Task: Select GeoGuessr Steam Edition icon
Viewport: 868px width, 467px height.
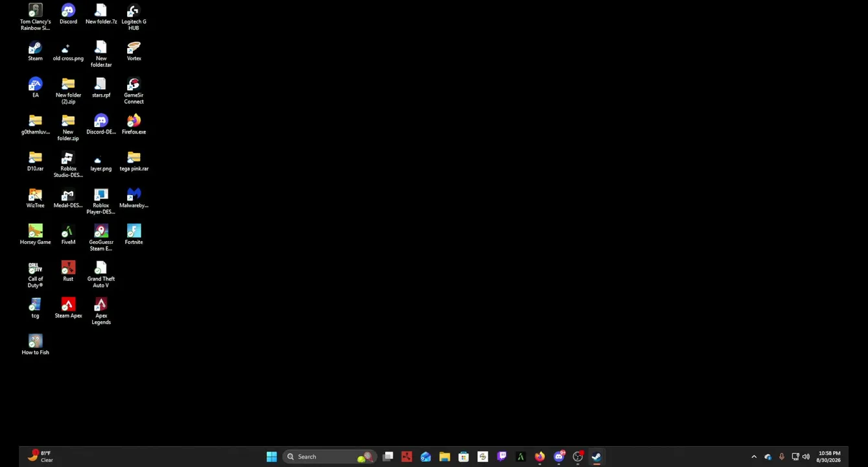Action: (101, 238)
